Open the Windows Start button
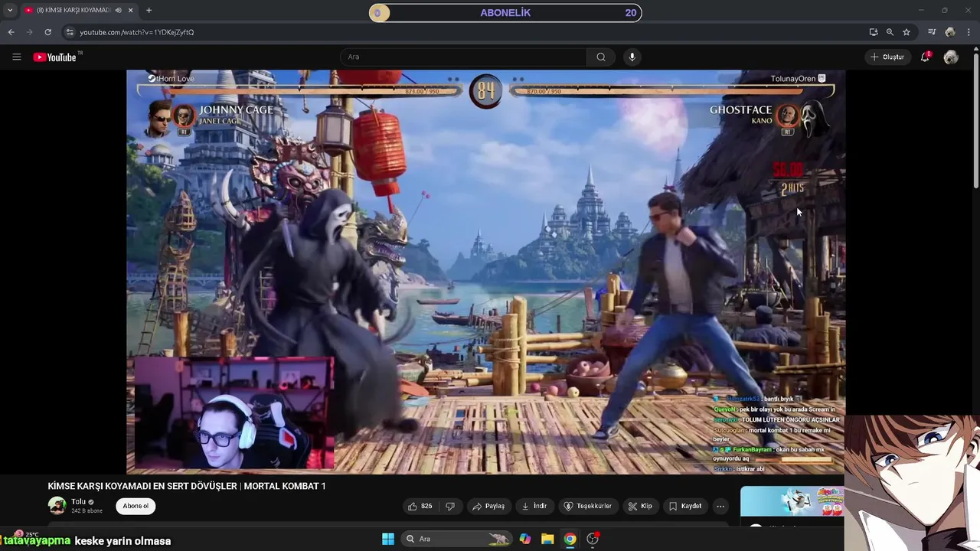980x551 pixels. pyautogui.click(x=388, y=539)
